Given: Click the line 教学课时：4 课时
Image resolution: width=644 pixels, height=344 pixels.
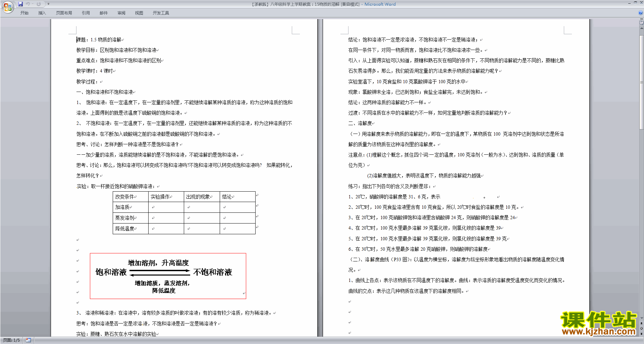Looking at the screenshot, I should [95, 71].
